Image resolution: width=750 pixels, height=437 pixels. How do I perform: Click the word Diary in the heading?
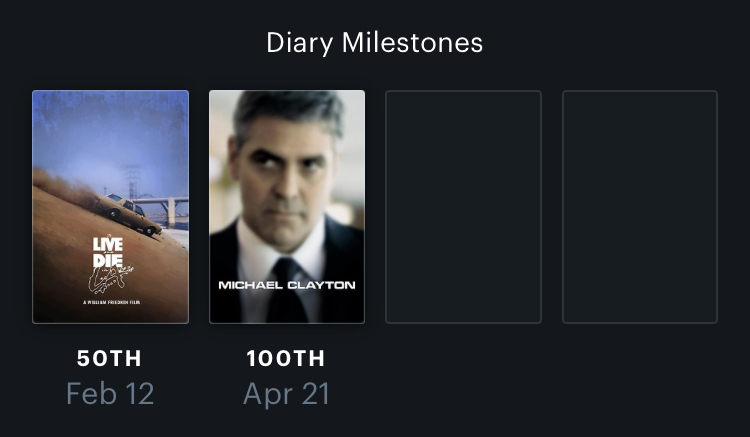click(301, 43)
